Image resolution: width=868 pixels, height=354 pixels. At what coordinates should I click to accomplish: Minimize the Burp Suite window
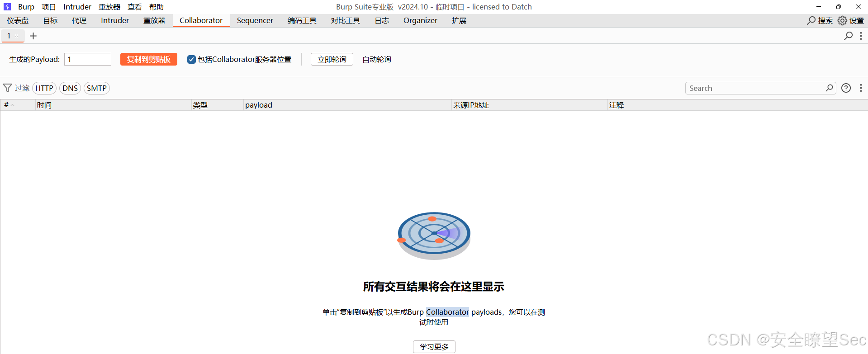point(819,7)
